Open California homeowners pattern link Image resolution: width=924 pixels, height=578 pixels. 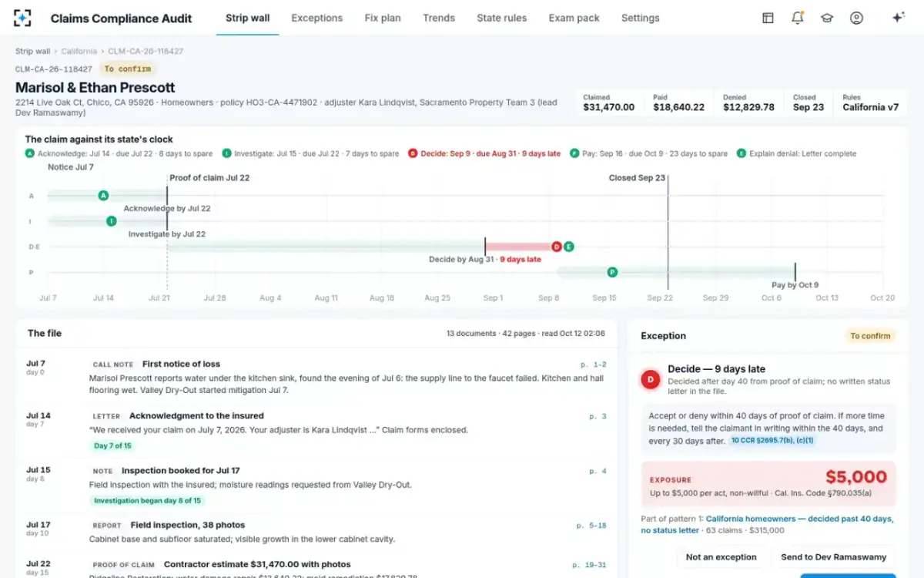pos(767,524)
